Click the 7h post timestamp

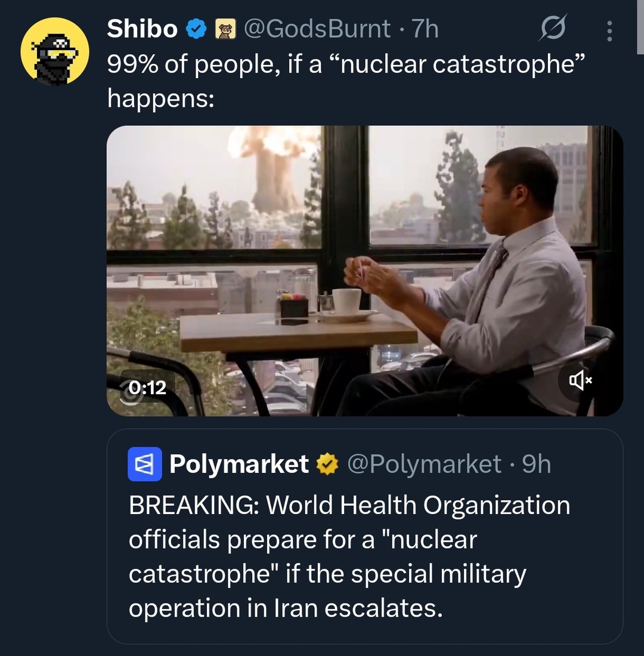point(425,28)
